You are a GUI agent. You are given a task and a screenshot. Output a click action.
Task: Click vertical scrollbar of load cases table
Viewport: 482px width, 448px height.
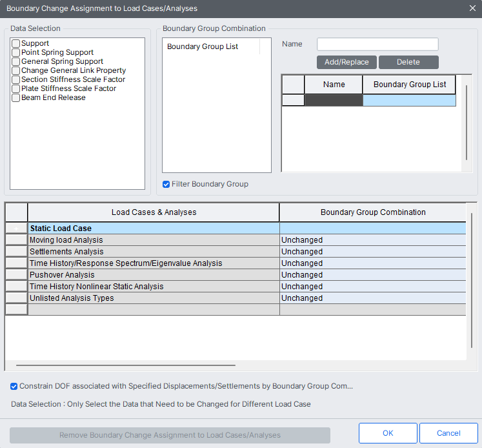coord(472,280)
